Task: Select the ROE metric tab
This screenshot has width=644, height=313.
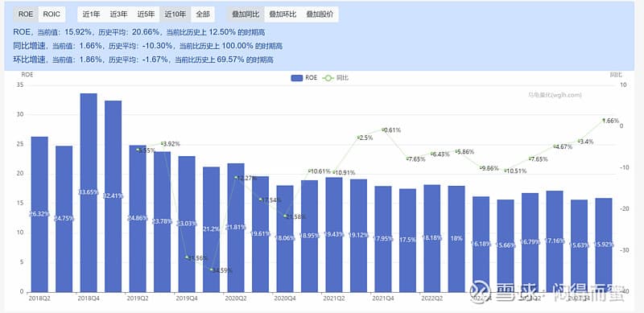Action: click(x=26, y=14)
